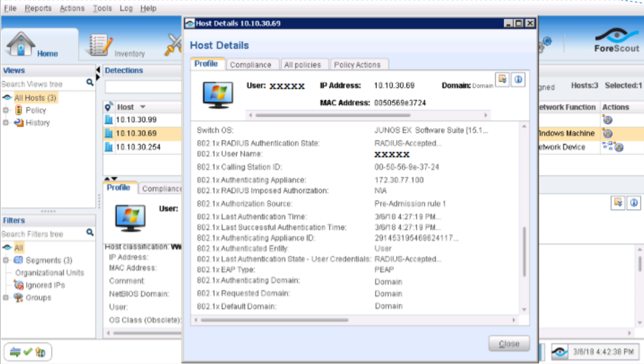Click the export icon in Host Details
644x364 pixels.
[502, 79]
